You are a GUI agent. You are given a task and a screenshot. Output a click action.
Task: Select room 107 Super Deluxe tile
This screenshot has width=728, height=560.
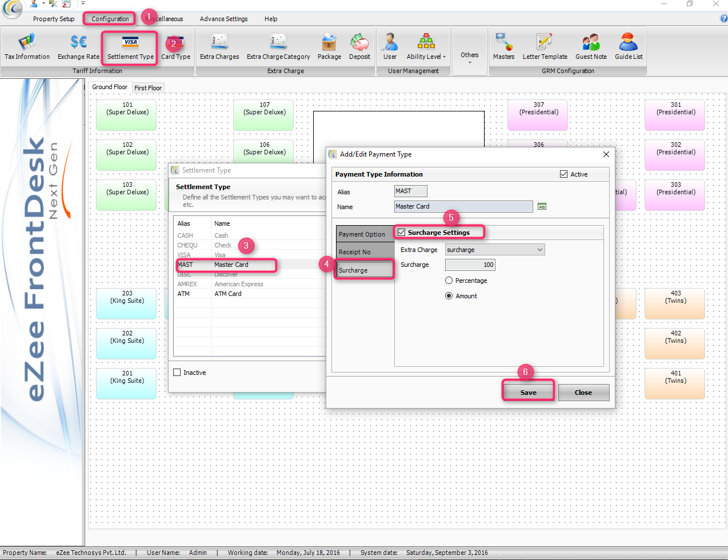click(263, 115)
